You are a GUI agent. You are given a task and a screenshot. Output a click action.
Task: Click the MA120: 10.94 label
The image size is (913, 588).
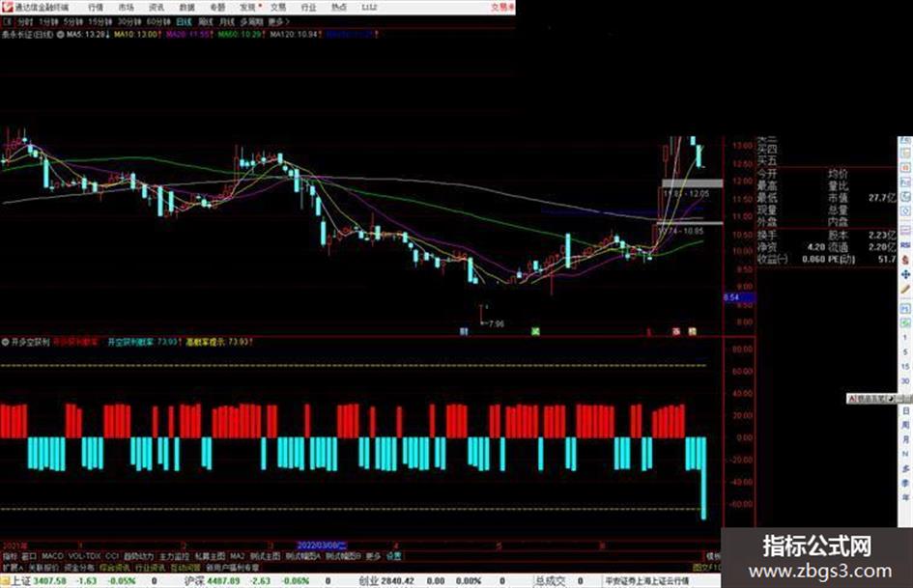(x=296, y=35)
